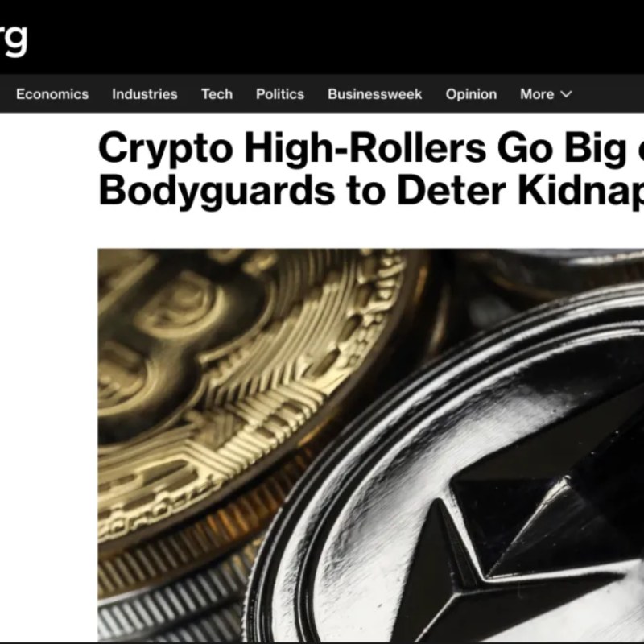Open the Politics section
The image size is (644, 644).
280,94
